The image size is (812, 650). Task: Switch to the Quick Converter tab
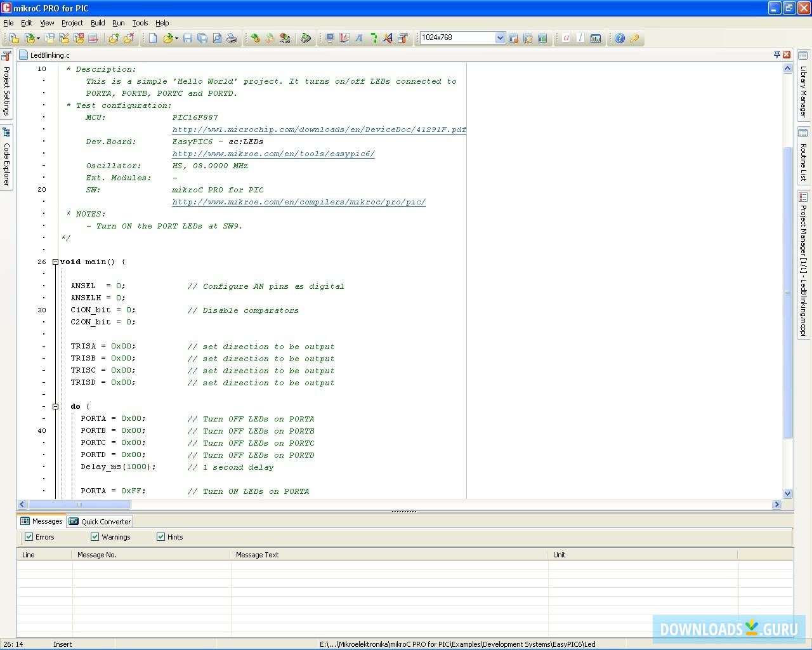click(100, 522)
